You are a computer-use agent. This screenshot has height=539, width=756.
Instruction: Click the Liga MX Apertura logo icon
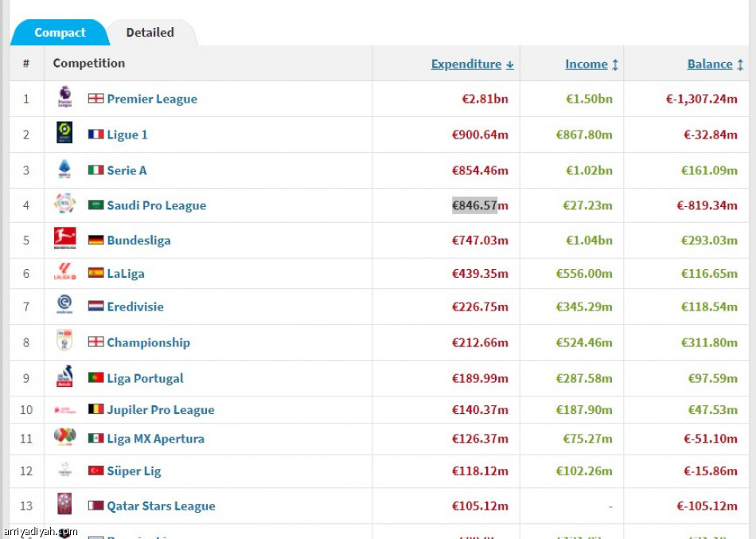point(64,438)
